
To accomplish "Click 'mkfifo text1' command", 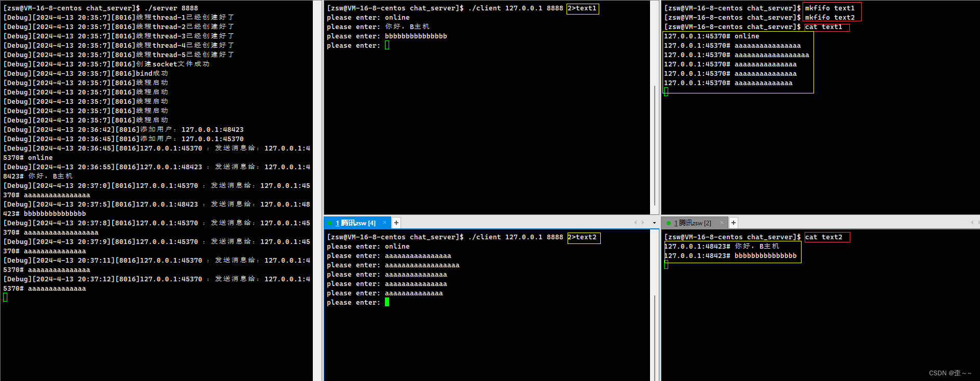I will pos(830,8).
